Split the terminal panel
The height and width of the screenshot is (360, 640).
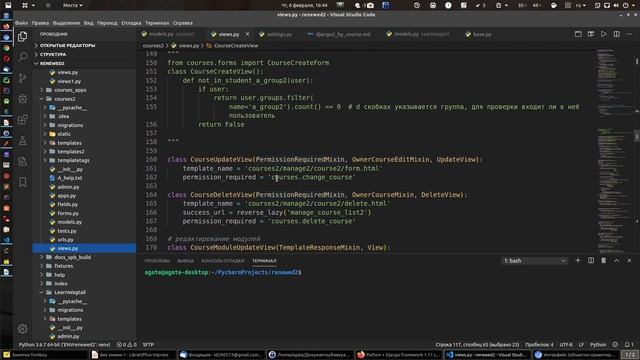[591, 260]
